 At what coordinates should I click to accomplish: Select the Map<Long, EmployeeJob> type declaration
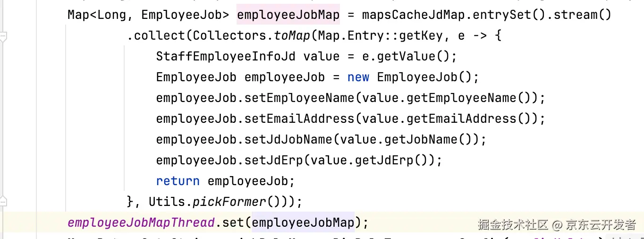coord(149,15)
